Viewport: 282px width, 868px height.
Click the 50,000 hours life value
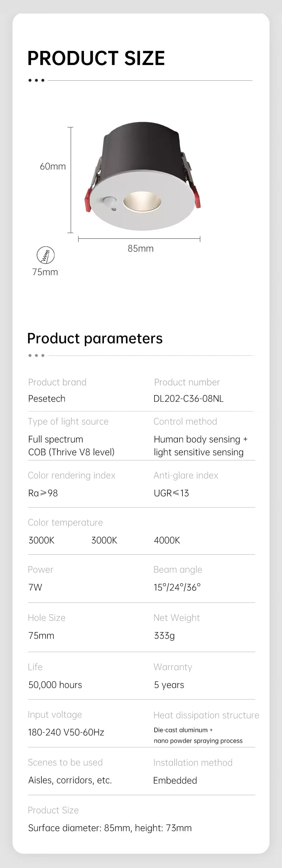(55, 685)
